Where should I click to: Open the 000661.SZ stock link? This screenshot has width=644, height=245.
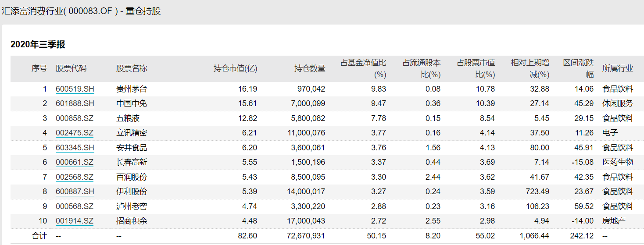(x=75, y=162)
